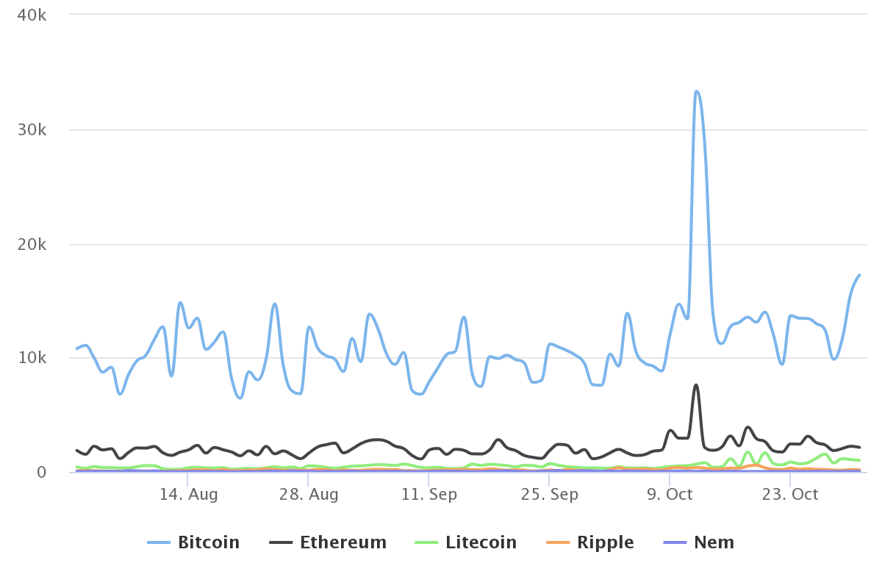The width and height of the screenshot is (882, 588).
Task: Click the orange Ripple legend line marker
Action: tap(558, 542)
